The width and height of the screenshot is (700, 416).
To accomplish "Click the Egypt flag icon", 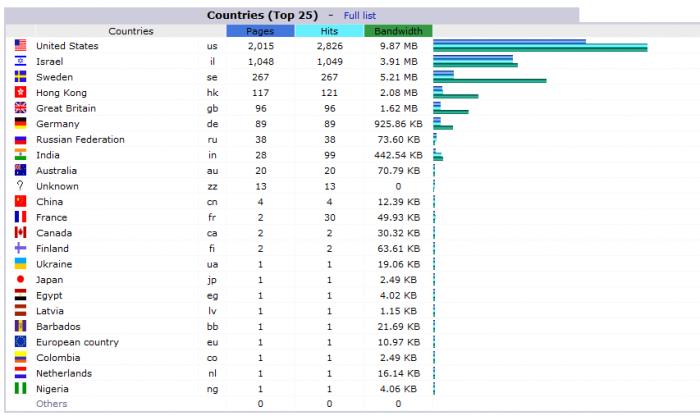I will tap(21, 295).
